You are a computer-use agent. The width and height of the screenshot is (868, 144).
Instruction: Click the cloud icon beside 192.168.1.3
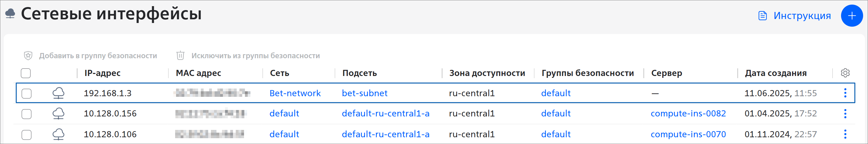click(58, 93)
